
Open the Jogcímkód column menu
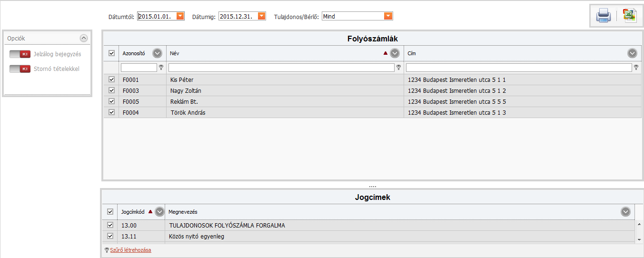(159, 212)
